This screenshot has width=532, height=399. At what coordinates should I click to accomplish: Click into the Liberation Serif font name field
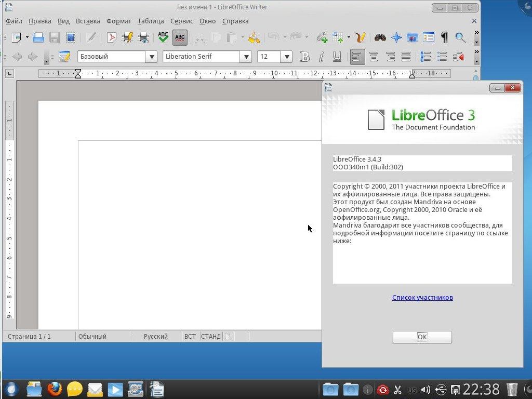[x=201, y=57]
